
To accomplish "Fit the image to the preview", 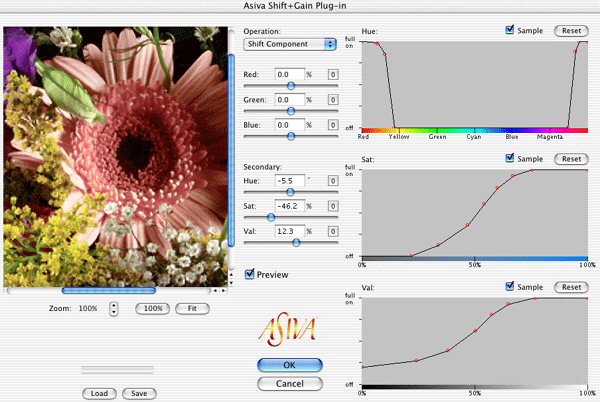I will (190, 309).
